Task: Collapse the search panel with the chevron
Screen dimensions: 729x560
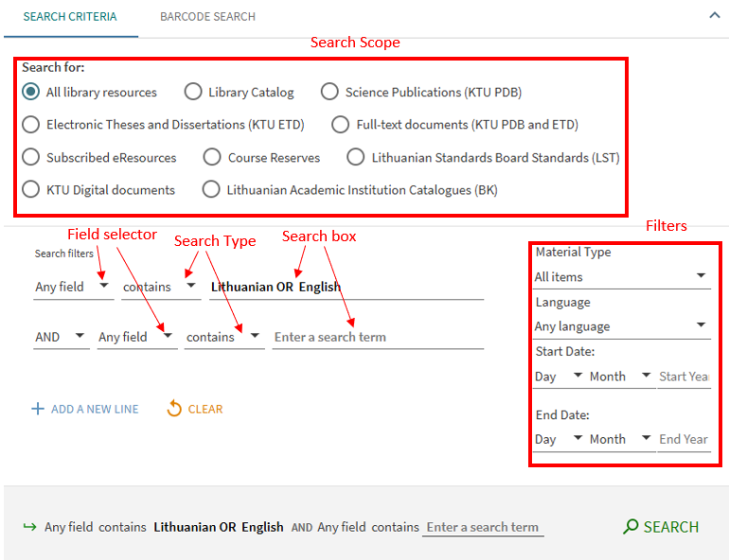Action: click(714, 15)
